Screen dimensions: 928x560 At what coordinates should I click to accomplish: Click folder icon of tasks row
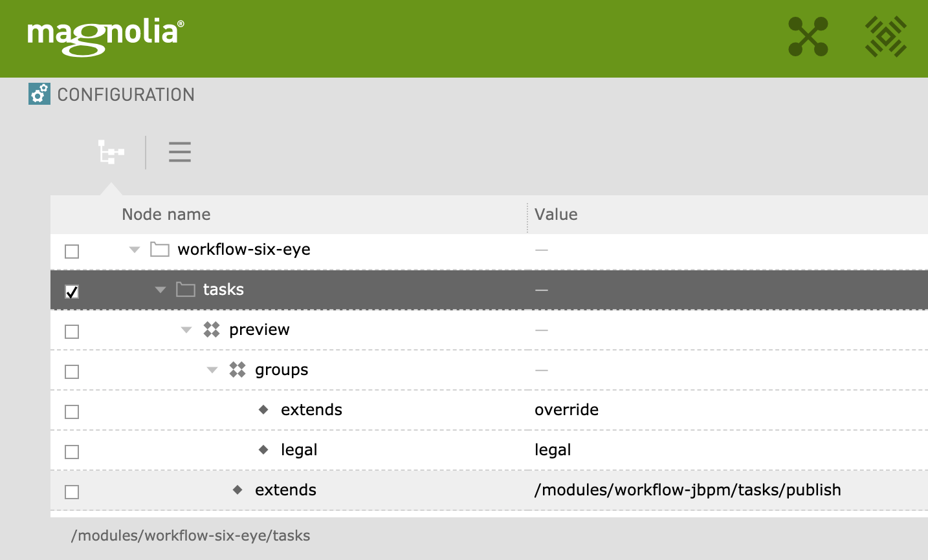(186, 290)
